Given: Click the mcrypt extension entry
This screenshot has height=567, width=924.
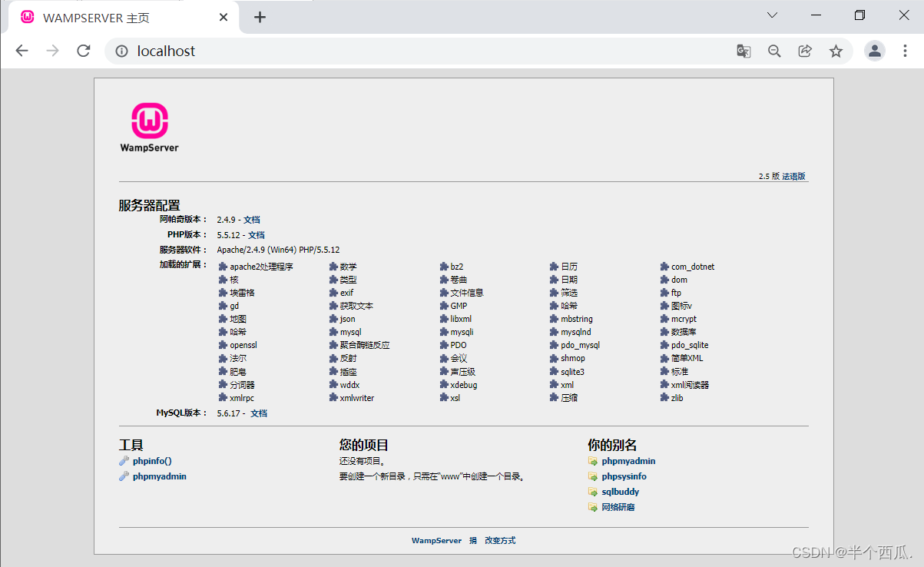Looking at the screenshot, I should 684,319.
